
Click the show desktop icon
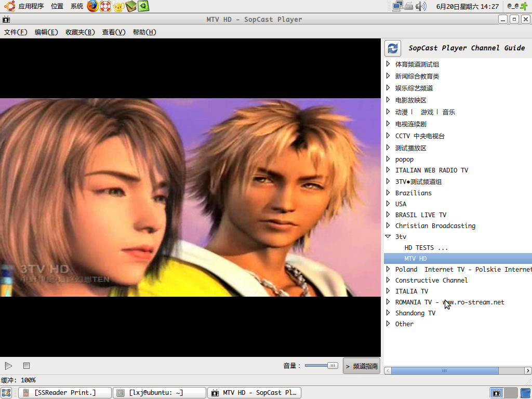[x=6, y=393]
